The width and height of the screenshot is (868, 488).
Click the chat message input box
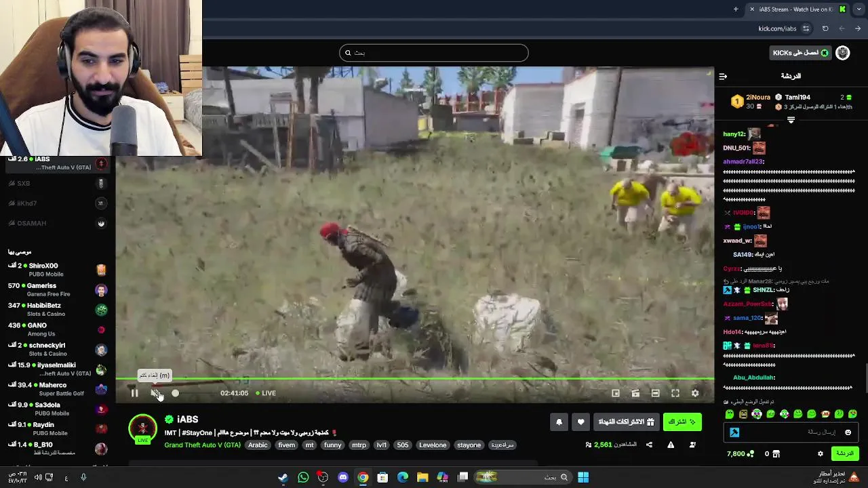791,432
